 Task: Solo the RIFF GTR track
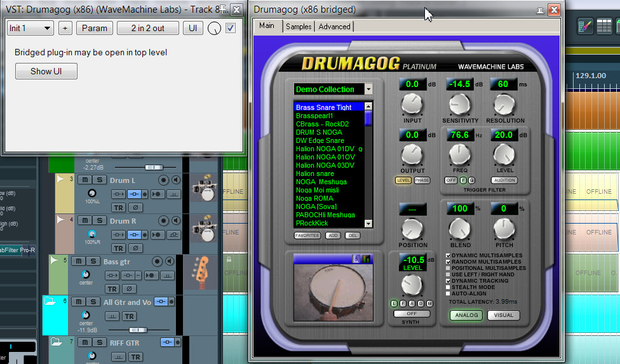[x=100, y=342]
